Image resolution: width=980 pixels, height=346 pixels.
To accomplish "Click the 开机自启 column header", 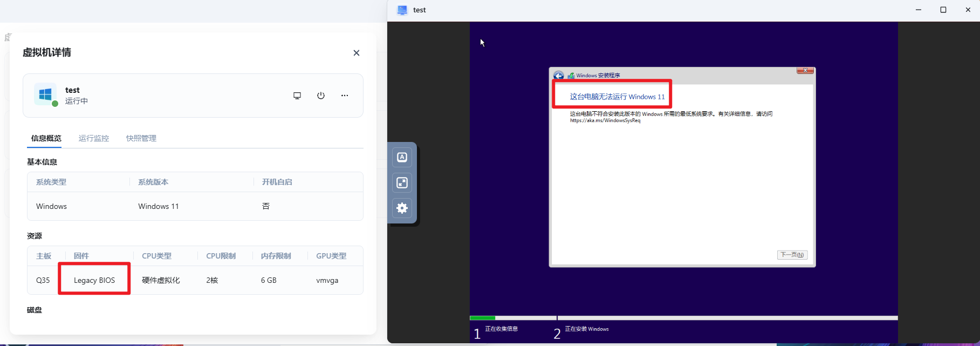I will [277, 182].
